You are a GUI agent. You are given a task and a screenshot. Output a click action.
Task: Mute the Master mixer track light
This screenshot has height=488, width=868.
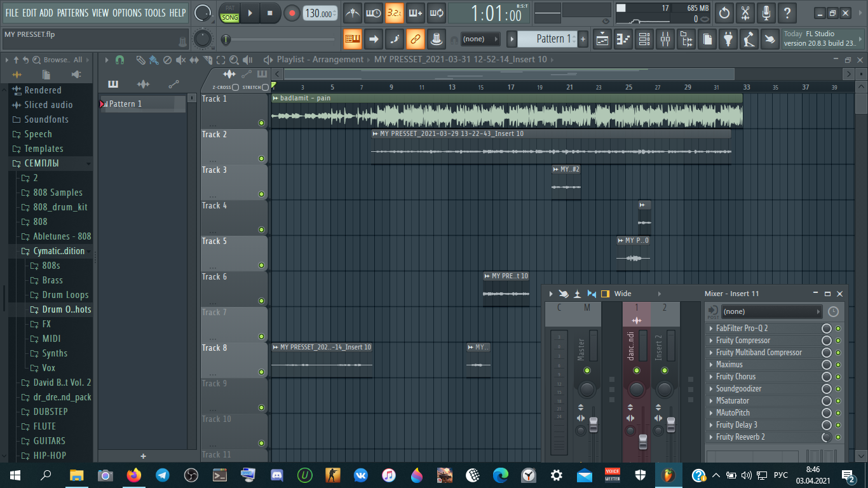(587, 370)
